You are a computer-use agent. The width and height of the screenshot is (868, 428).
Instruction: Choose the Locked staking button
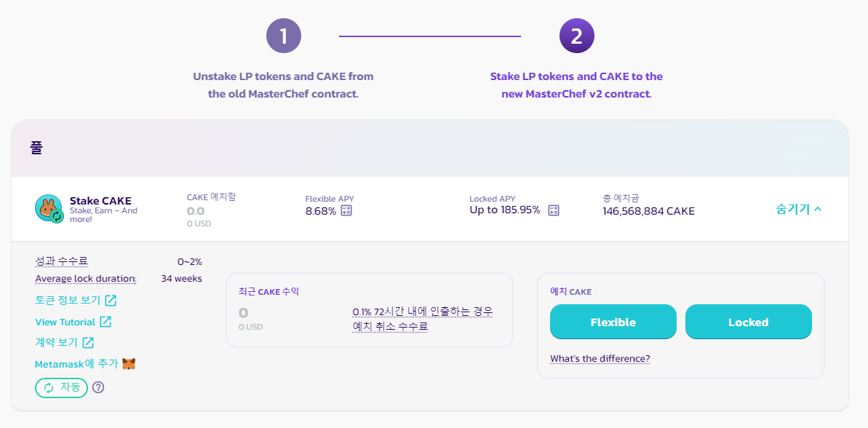pos(749,322)
